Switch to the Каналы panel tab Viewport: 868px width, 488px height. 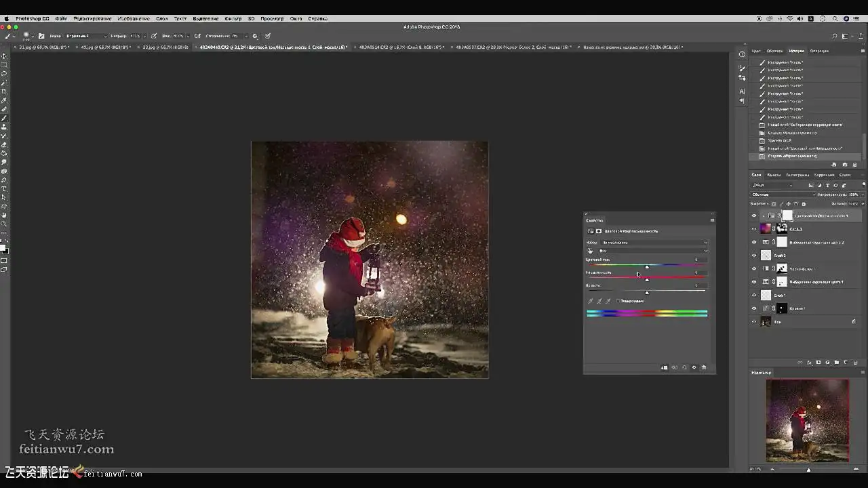click(774, 175)
